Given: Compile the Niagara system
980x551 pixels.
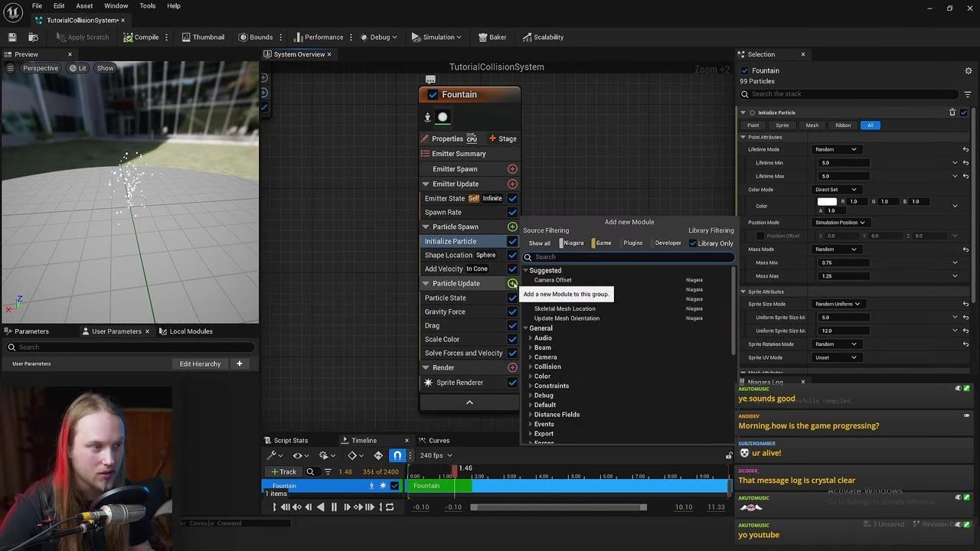Looking at the screenshot, I should coord(141,37).
